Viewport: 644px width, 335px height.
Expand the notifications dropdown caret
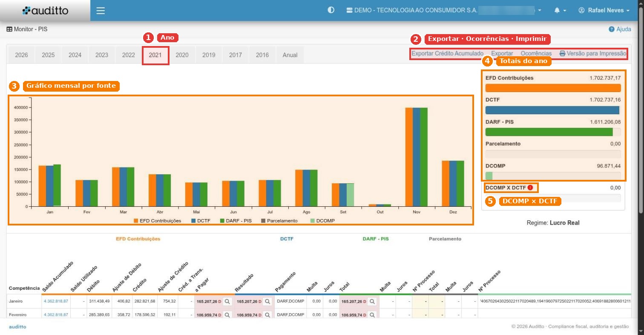[x=565, y=11]
